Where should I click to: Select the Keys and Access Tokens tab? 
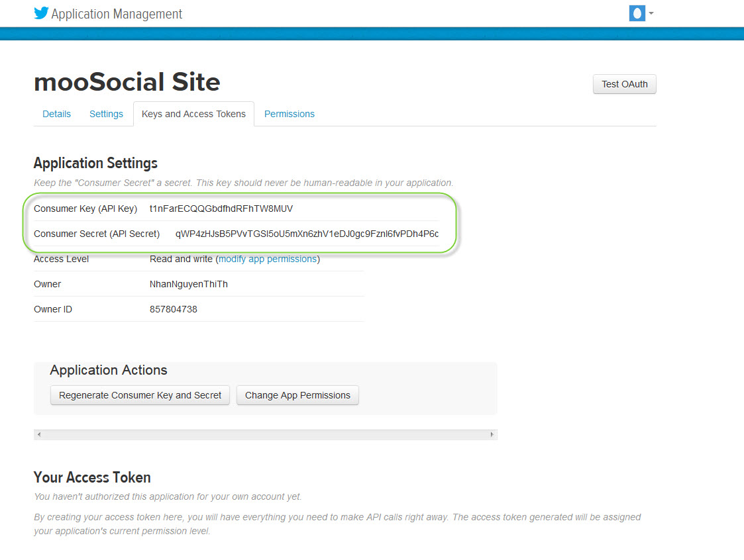[193, 114]
